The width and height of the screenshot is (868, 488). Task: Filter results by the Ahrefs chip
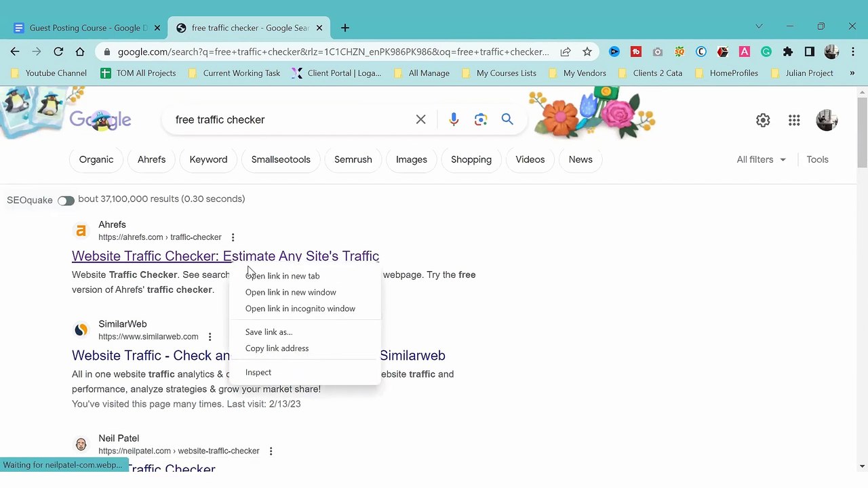151,159
